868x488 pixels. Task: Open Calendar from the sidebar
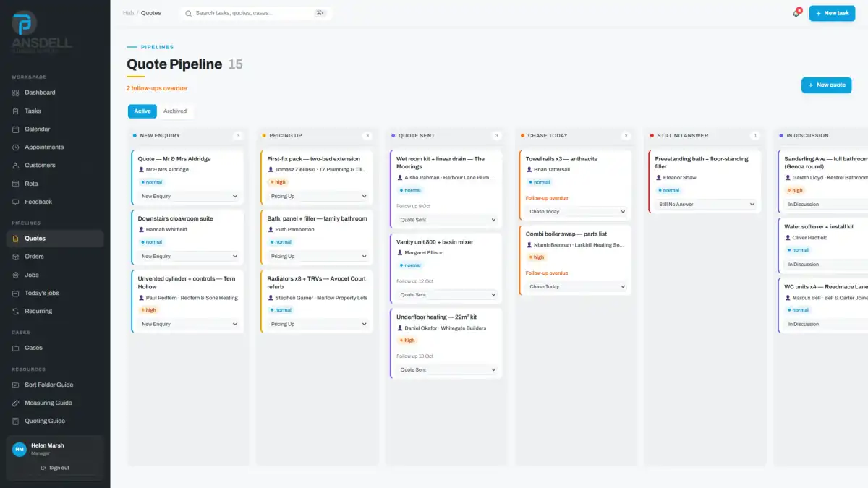[55, 129]
